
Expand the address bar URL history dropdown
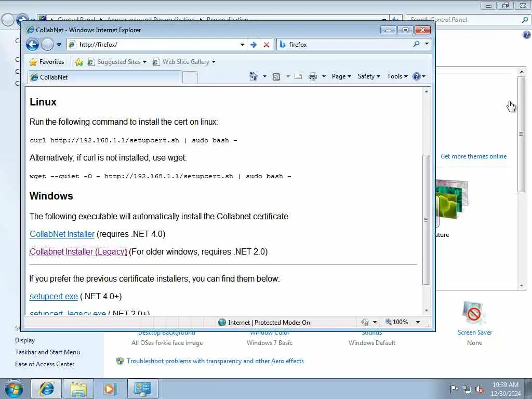242,45
